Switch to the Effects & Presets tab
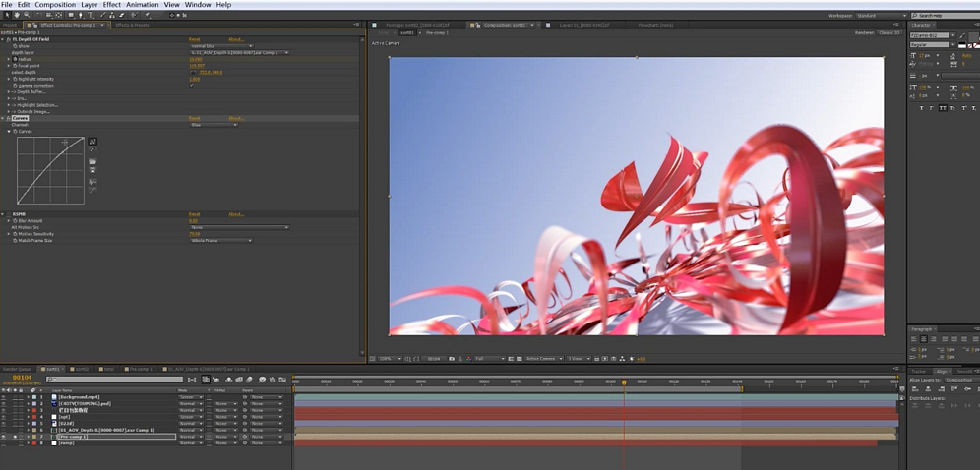The image size is (980, 470). click(132, 25)
